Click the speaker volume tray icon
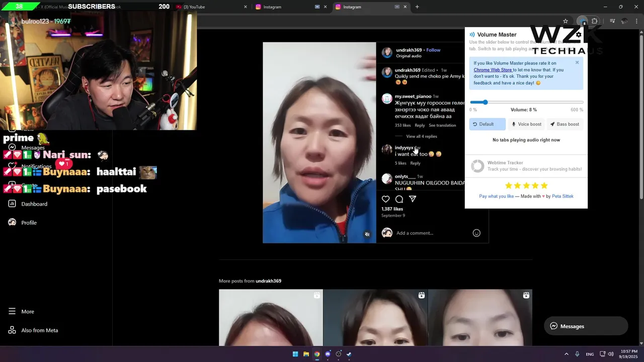The height and width of the screenshot is (362, 644). tap(611, 354)
